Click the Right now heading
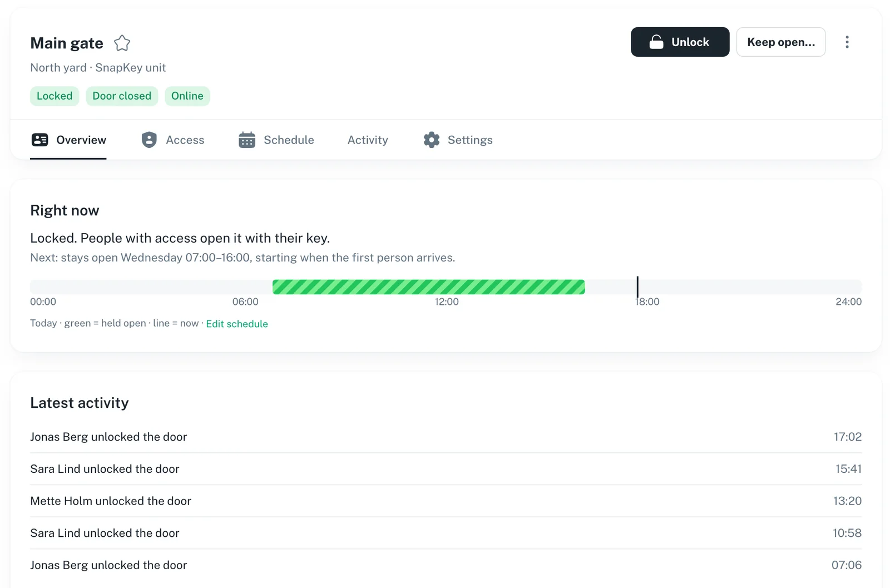890x588 pixels. 65,210
